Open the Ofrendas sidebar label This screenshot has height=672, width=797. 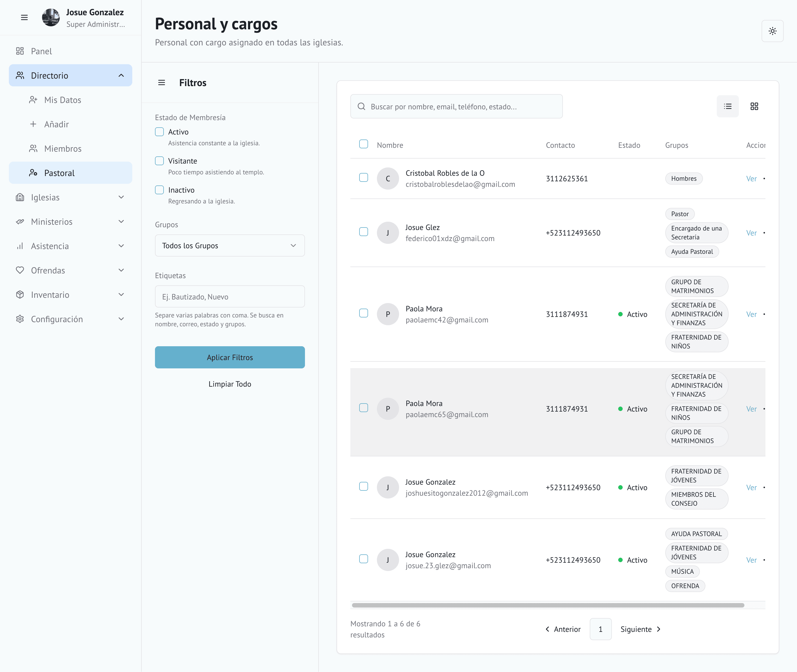point(48,270)
